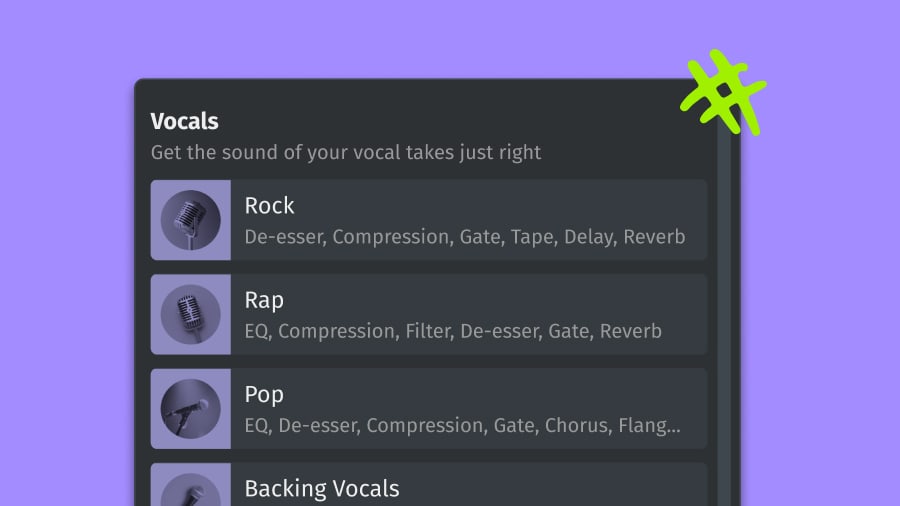This screenshot has height=506, width=900.
Task: Click Pop effects list with Chorus
Action: [x=462, y=425]
